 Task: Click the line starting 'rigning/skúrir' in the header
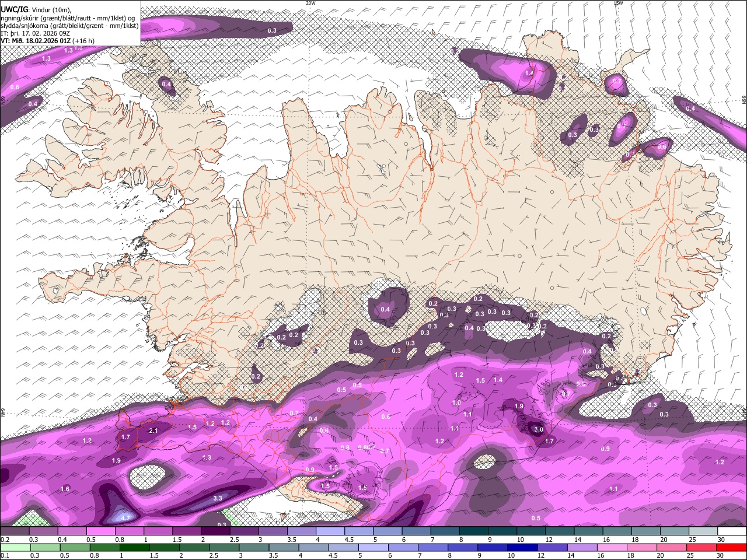67,17
